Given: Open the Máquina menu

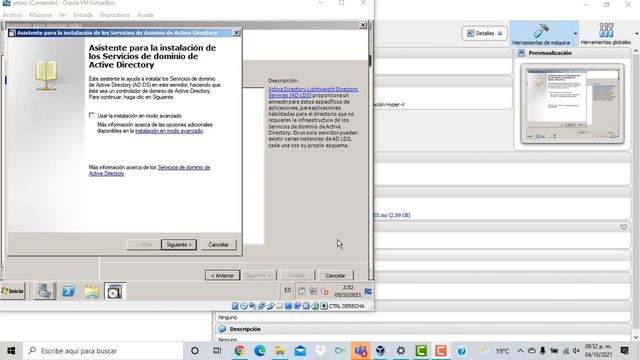Looking at the screenshot, I should 40,15.
